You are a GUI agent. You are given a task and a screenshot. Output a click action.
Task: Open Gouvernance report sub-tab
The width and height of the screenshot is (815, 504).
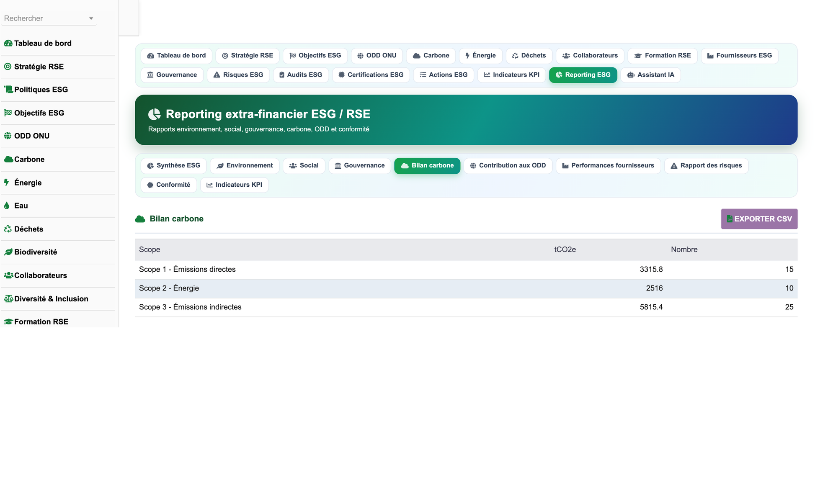click(x=360, y=166)
